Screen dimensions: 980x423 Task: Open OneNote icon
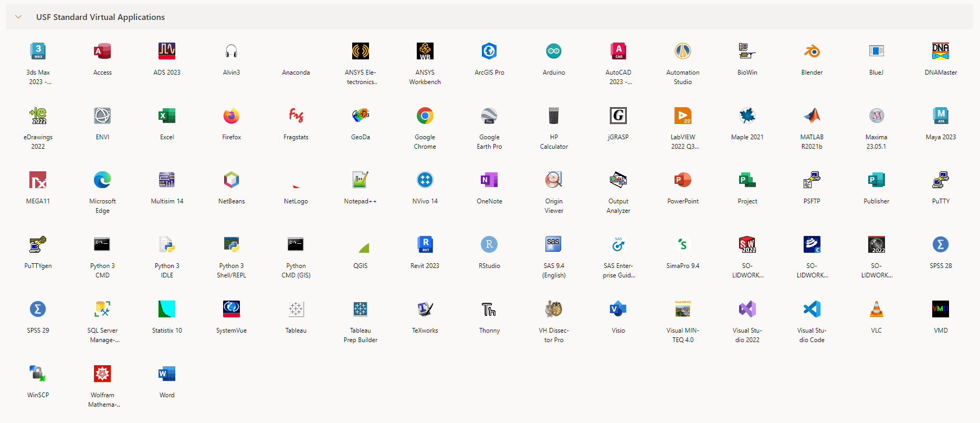click(489, 180)
